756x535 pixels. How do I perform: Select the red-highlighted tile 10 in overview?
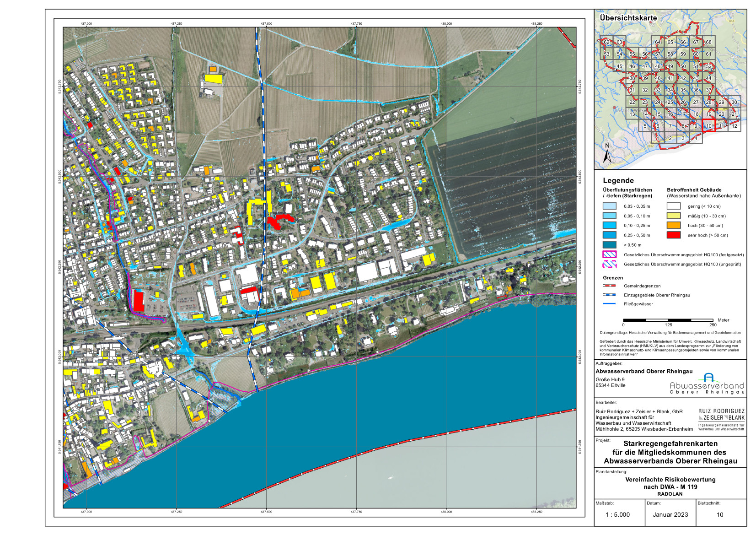(708, 126)
